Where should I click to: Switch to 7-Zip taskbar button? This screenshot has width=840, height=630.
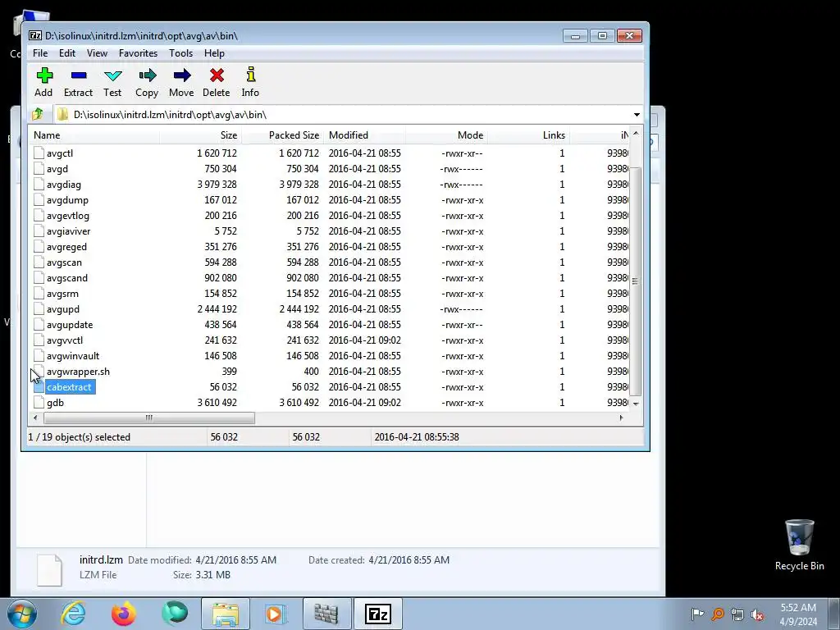click(x=377, y=614)
